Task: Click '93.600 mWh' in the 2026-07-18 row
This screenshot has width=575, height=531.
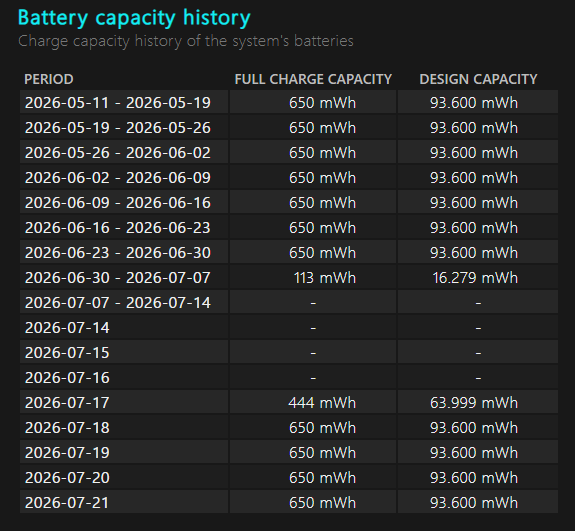Action: point(474,428)
